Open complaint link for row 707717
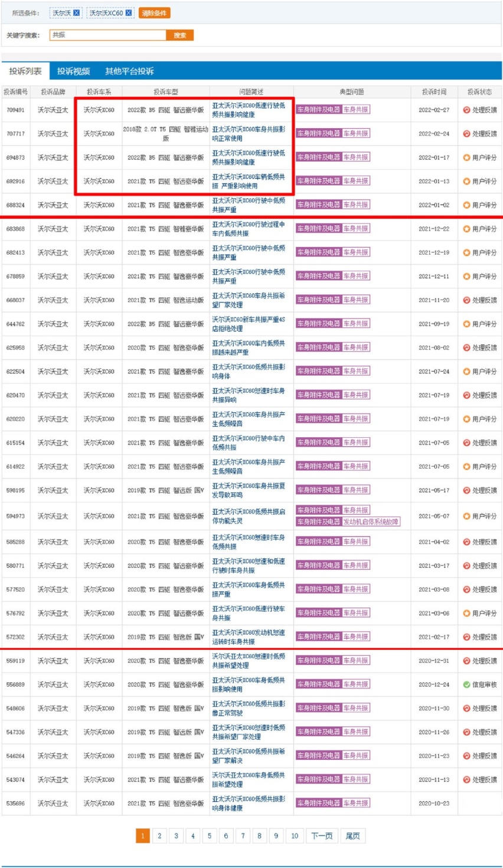Screen dimensions: 503x868 pyautogui.click(x=249, y=134)
